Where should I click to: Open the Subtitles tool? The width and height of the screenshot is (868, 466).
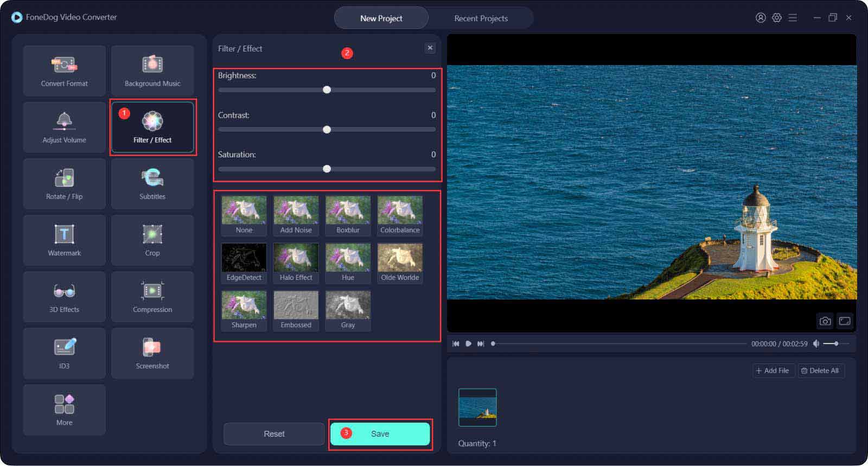(x=152, y=184)
